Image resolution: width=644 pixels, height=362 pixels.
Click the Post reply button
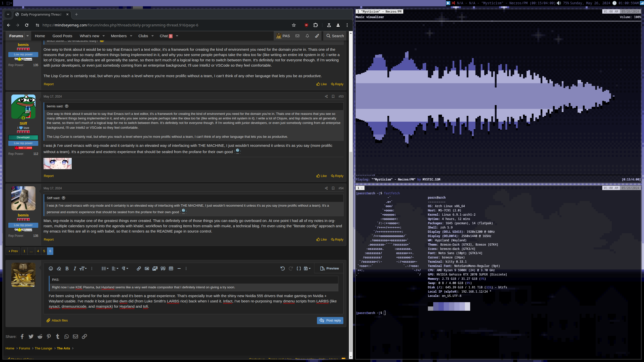[330, 321]
